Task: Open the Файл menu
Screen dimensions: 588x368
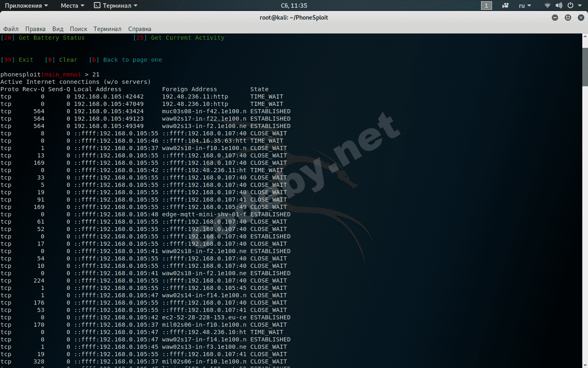Action: click(x=11, y=29)
